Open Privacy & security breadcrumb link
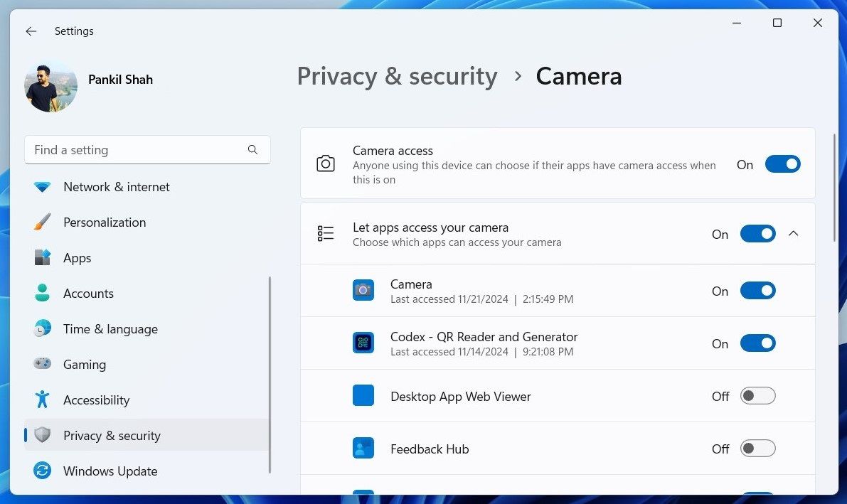The width and height of the screenshot is (847, 504). pos(397,76)
